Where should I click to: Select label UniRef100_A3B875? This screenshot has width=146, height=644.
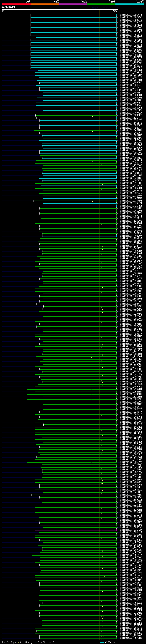[131, 45]
